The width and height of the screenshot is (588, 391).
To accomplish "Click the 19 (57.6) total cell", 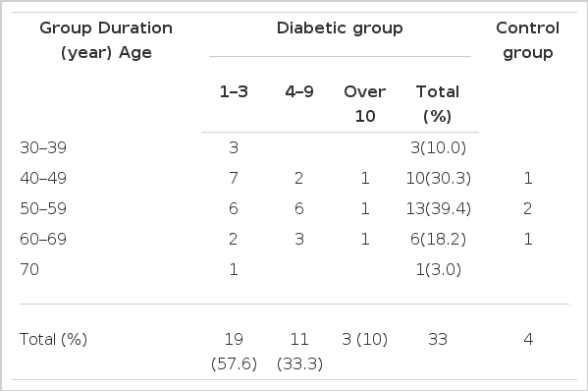I will coord(234,352).
